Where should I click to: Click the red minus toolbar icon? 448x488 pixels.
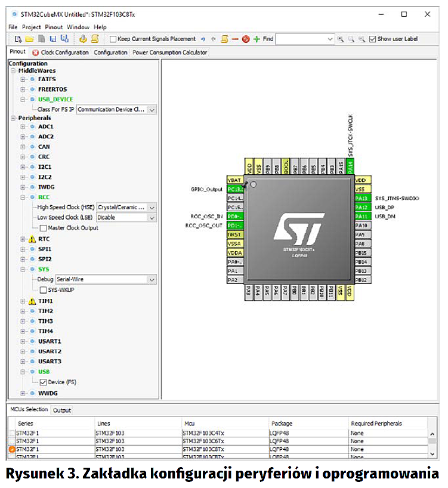[x=235, y=39]
